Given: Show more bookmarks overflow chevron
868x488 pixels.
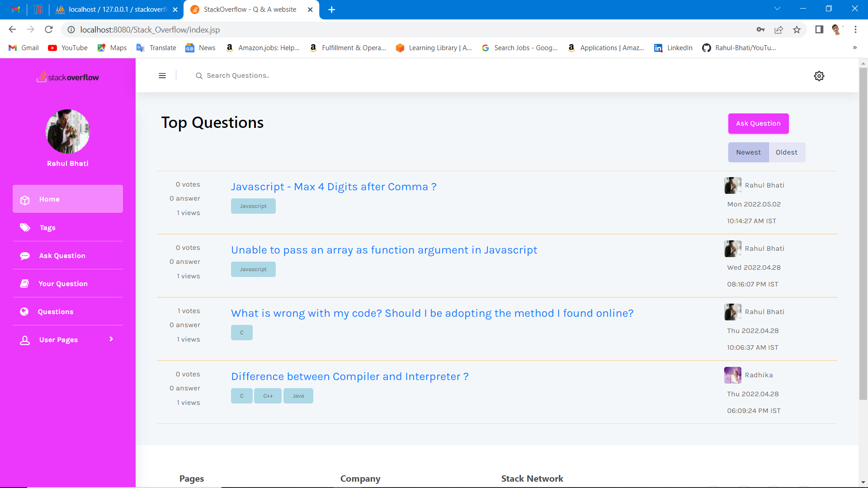Looking at the screenshot, I should (854, 48).
